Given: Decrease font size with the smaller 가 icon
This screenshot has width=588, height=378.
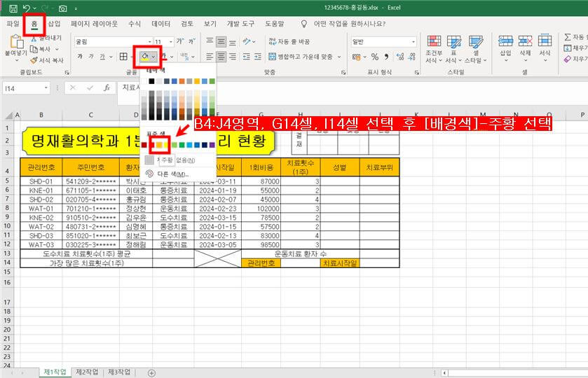Looking at the screenshot, I should pos(191,41).
